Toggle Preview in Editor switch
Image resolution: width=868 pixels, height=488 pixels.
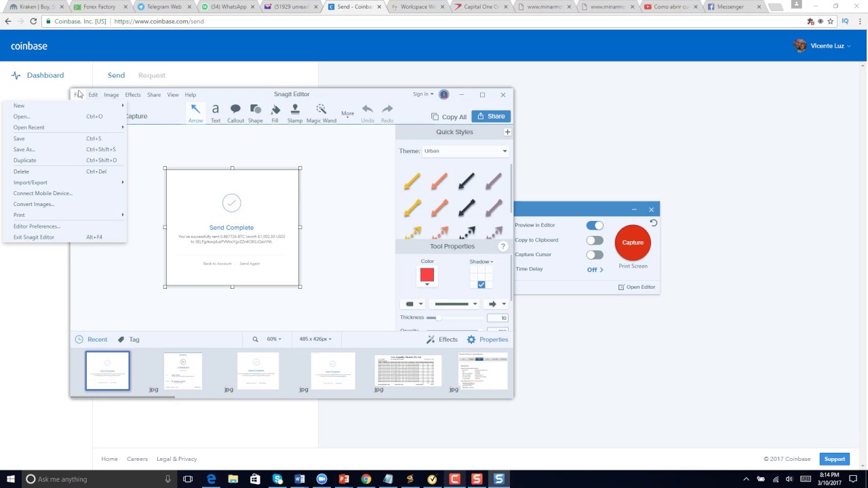click(595, 225)
